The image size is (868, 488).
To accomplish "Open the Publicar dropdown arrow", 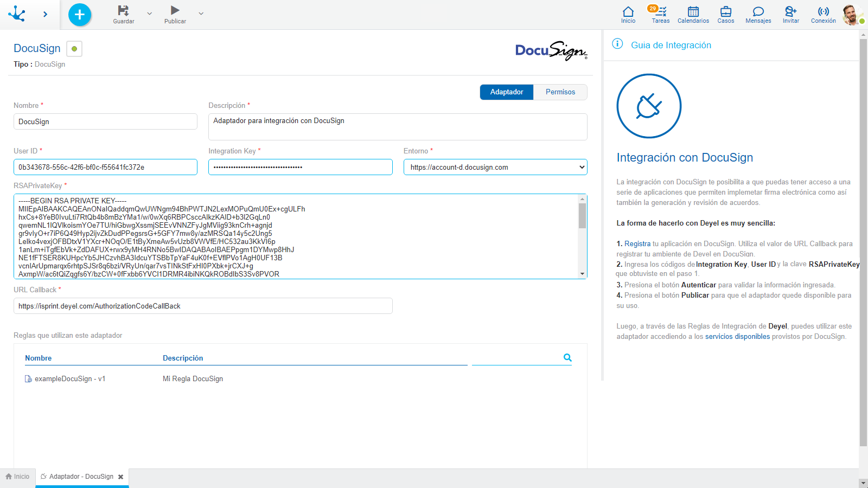I will (201, 14).
